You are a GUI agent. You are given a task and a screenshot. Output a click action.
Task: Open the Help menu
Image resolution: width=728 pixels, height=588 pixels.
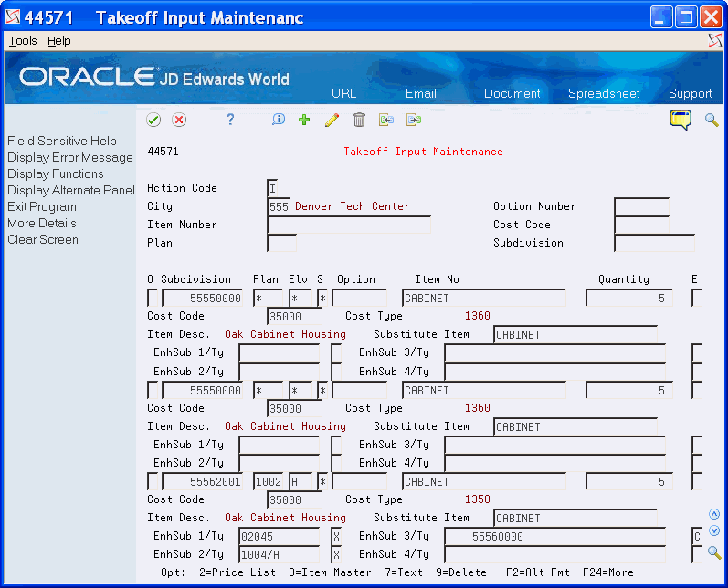59,41
